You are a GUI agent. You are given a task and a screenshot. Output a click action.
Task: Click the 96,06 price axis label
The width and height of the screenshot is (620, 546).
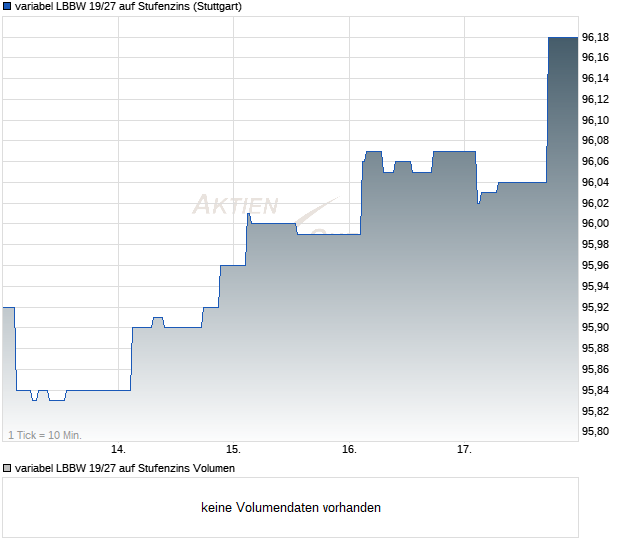(595, 161)
